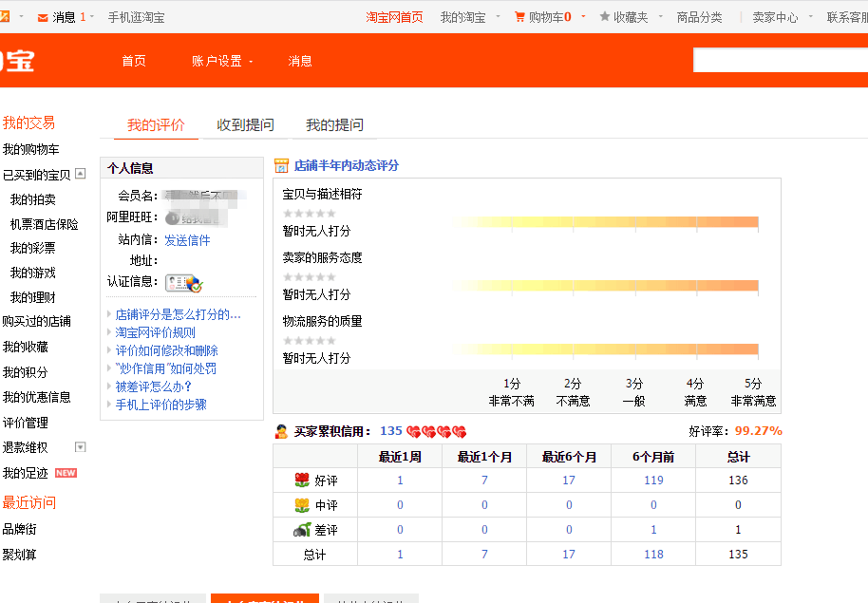The width and height of the screenshot is (868, 603).
Task: Open the 淘宝网评价规则 link
Action: click(x=155, y=332)
